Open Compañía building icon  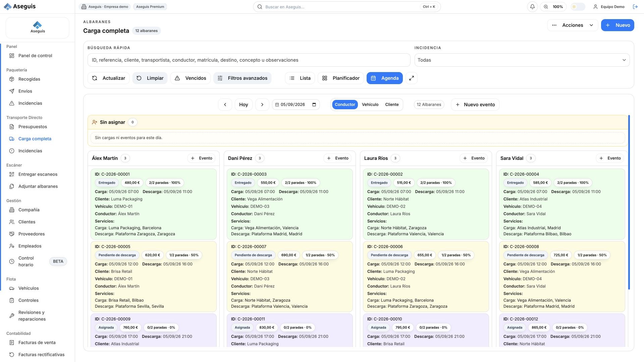(x=12, y=210)
